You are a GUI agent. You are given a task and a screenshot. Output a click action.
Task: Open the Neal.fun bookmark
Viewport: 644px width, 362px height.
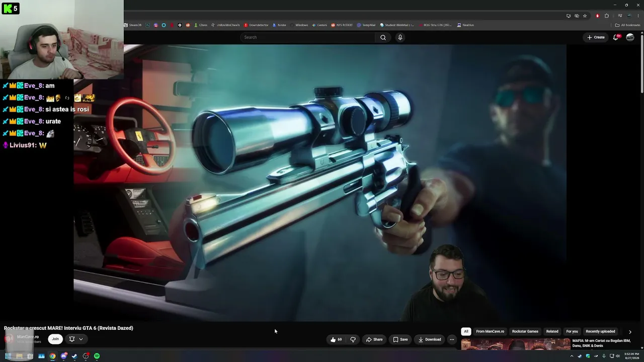(465, 25)
